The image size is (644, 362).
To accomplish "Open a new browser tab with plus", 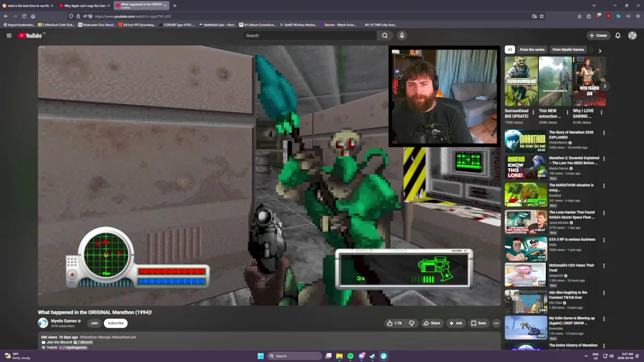I will pos(175,6).
